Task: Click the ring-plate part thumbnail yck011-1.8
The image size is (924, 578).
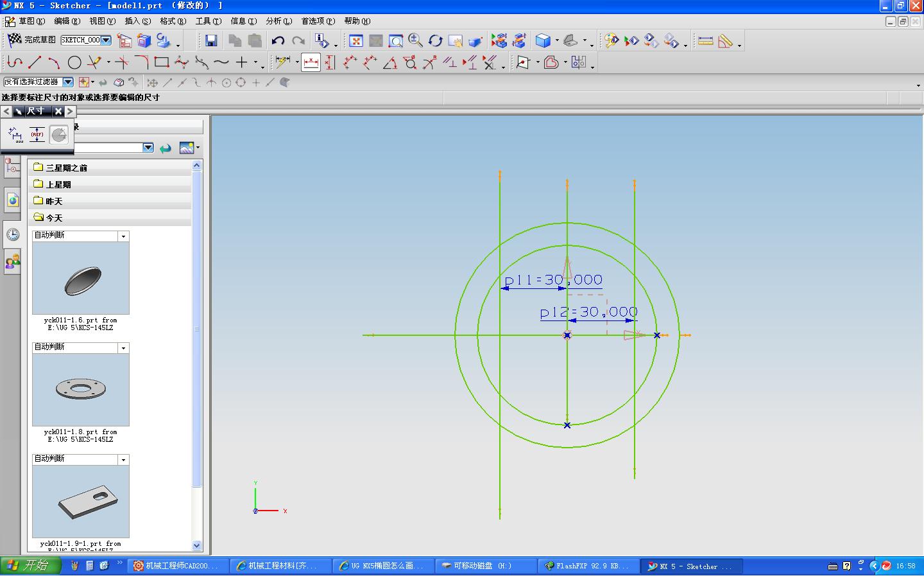Action: 81,389
